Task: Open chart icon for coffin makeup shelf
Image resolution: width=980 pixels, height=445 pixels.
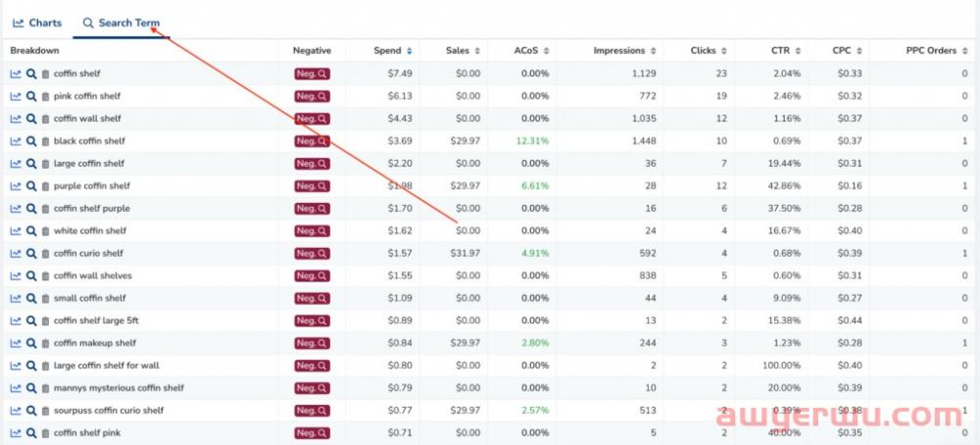Action: [16, 343]
